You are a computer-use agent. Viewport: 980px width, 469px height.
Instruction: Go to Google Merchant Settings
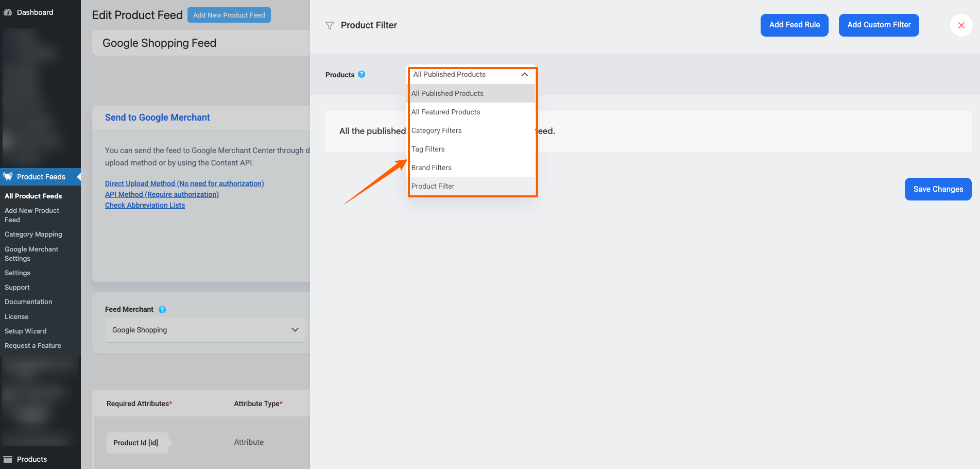pyautogui.click(x=31, y=254)
